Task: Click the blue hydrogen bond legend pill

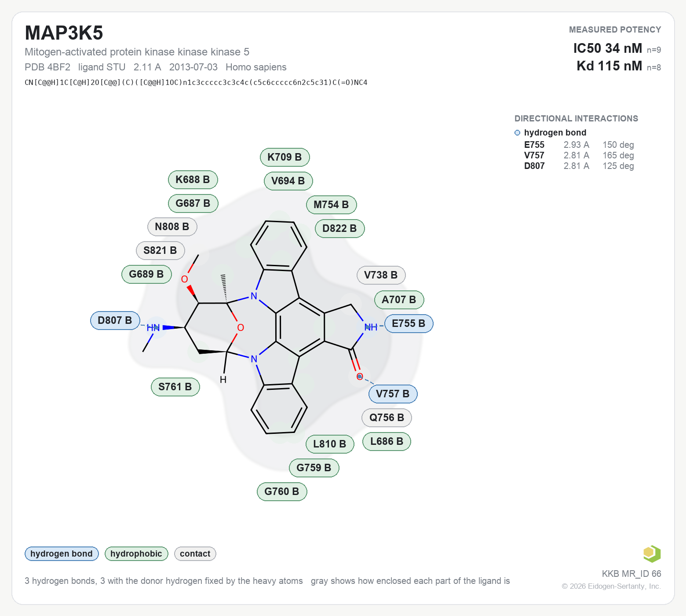Action: 62,554
